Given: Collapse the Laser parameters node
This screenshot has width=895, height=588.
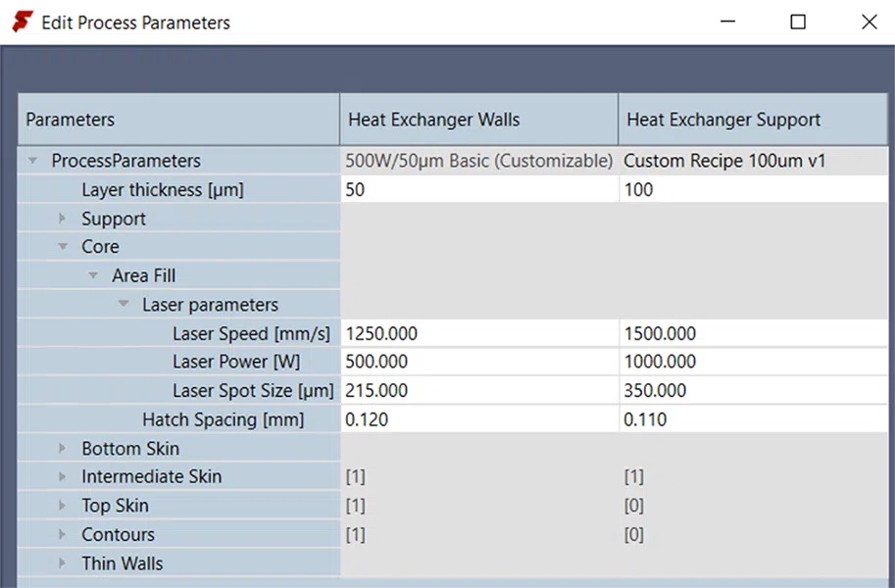Looking at the screenshot, I should [x=124, y=304].
